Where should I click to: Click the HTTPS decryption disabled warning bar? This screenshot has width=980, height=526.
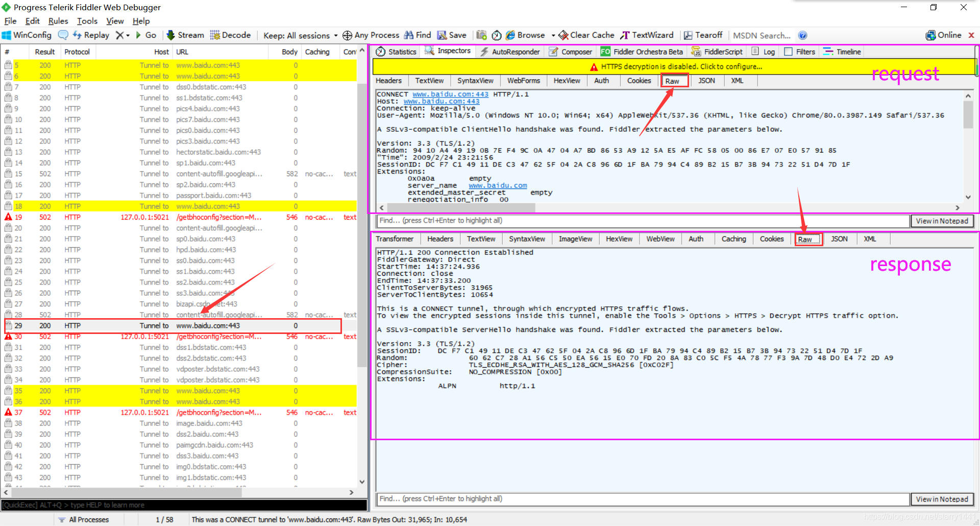click(674, 66)
